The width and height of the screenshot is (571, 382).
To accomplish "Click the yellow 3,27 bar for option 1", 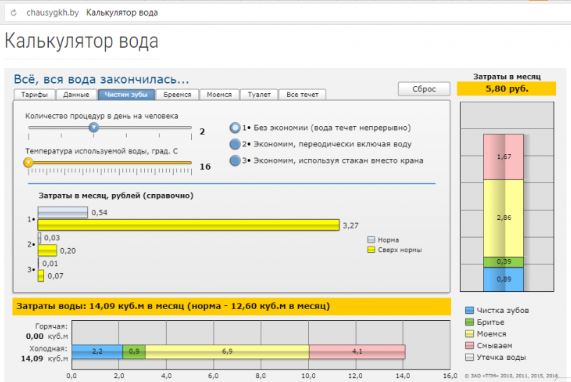I will point(189,225).
